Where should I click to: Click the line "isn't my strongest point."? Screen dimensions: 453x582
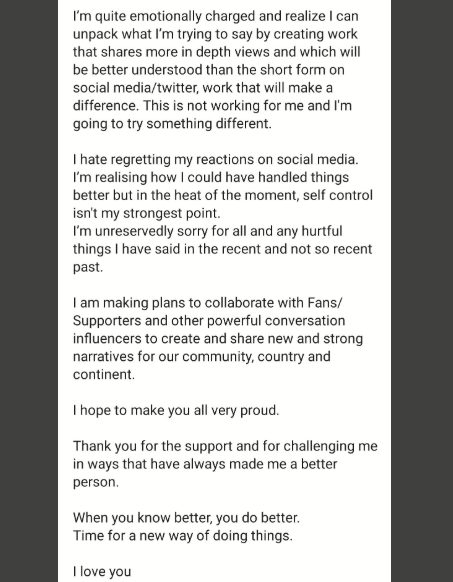[x=147, y=213]
